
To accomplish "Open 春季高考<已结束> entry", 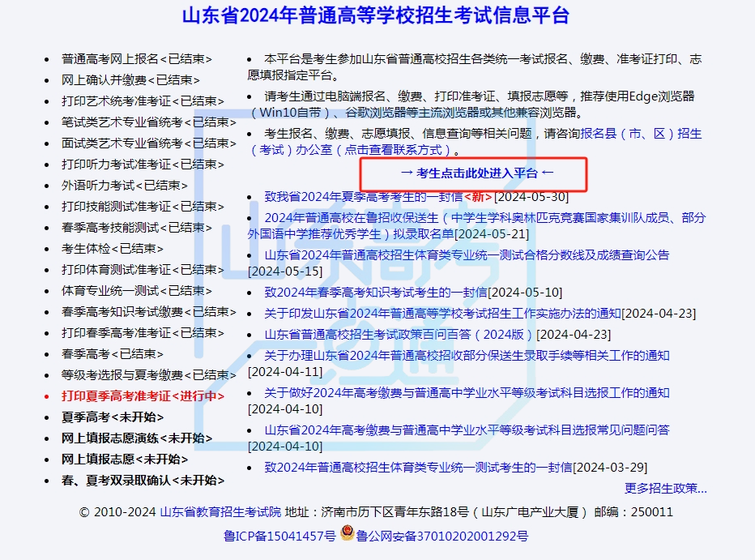I will tap(112, 354).
